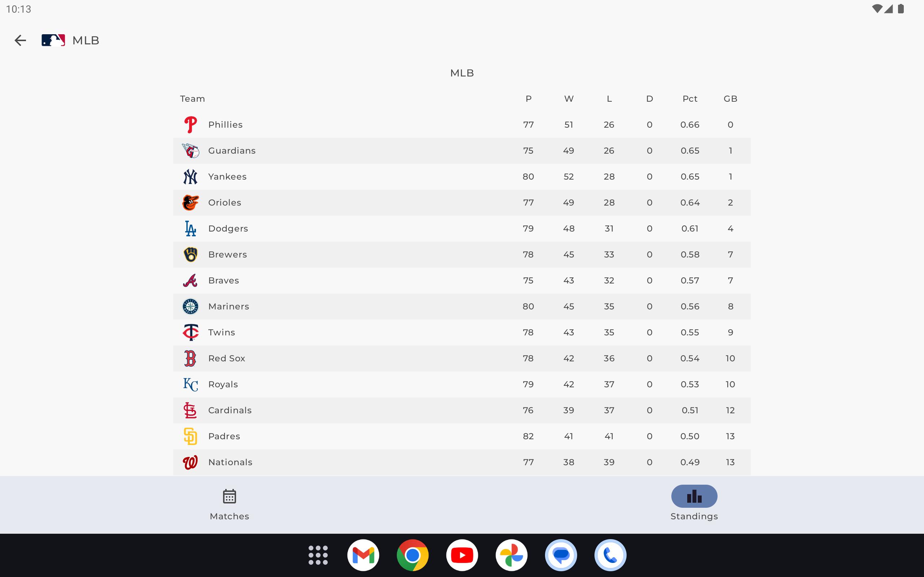Tap the back arrow to exit standings
Viewport: 924px width, 577px height.
pos(20,40)
